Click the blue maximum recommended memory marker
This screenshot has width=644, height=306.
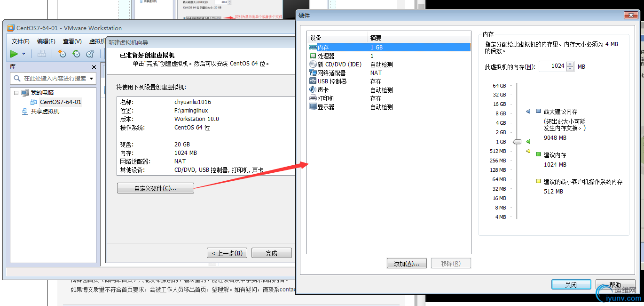pos(528,112)
